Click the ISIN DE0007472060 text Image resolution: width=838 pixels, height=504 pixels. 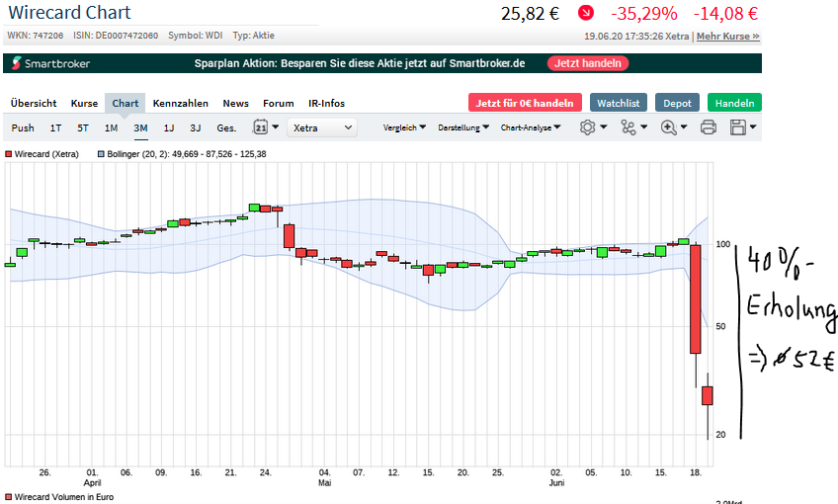tap(116, 36)
